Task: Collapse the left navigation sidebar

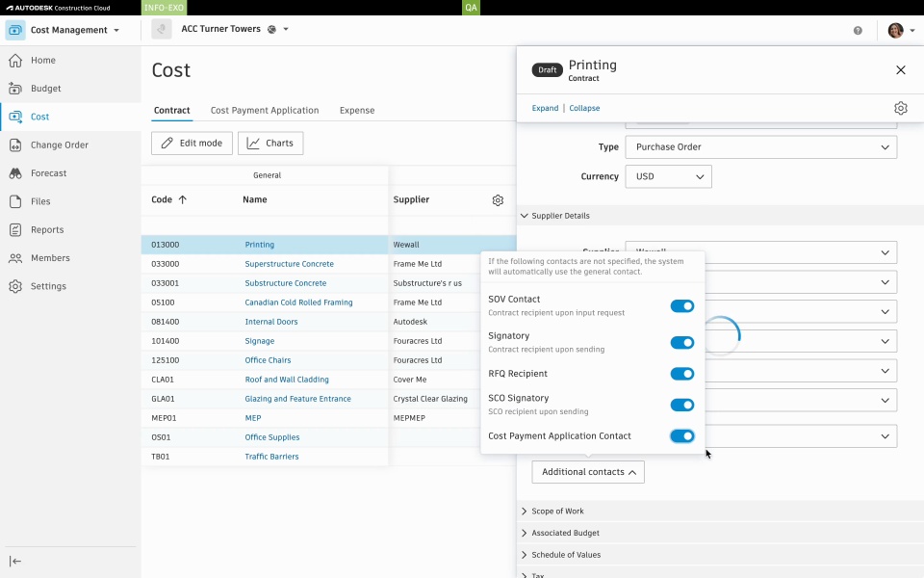Action: [x=15, y=562]
